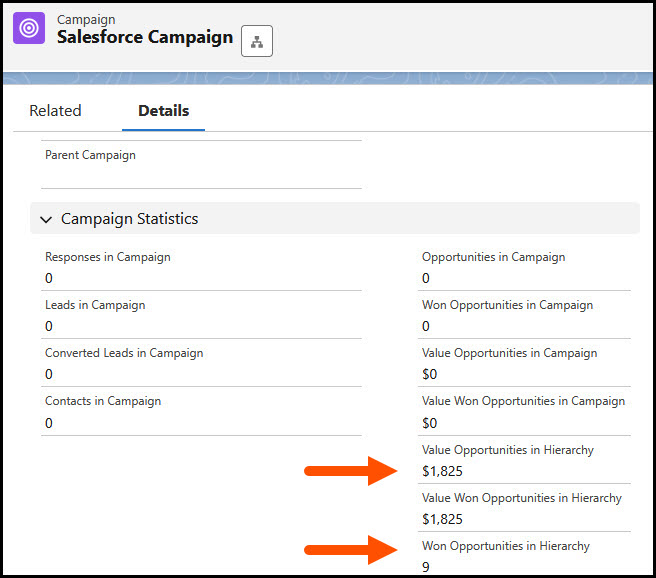The height and width of the screenshot is (578, 656).
Task: Click the Parent Campaign field label
Action: click(x=90, y=155)
